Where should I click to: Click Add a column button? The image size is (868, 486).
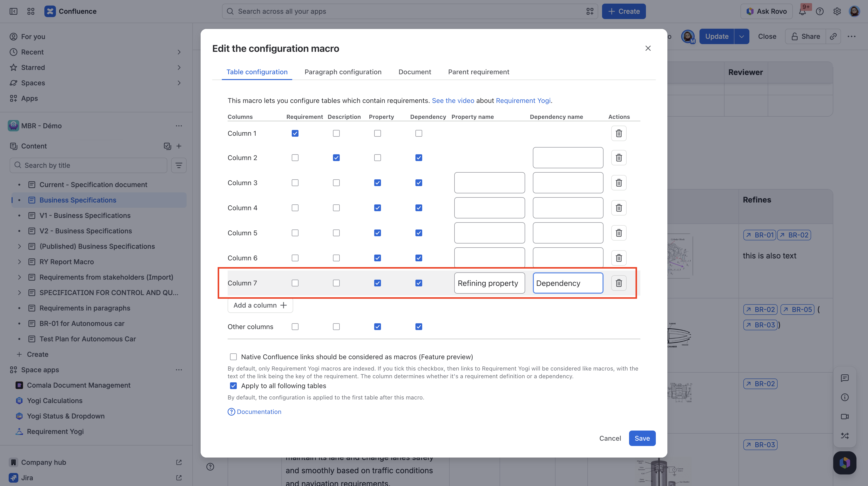[x=260, y=305]
